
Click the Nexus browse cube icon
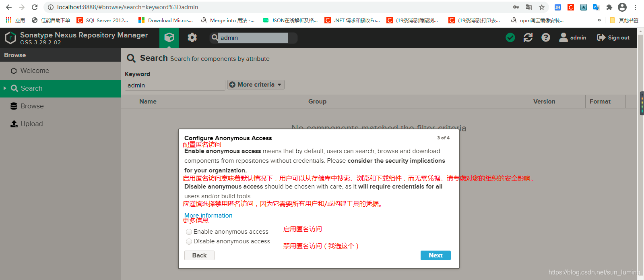point(169,38)
